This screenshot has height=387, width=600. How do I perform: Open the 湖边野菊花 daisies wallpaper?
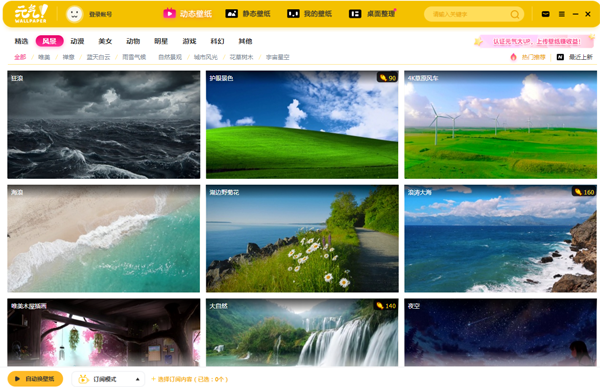tap(302, 238)
